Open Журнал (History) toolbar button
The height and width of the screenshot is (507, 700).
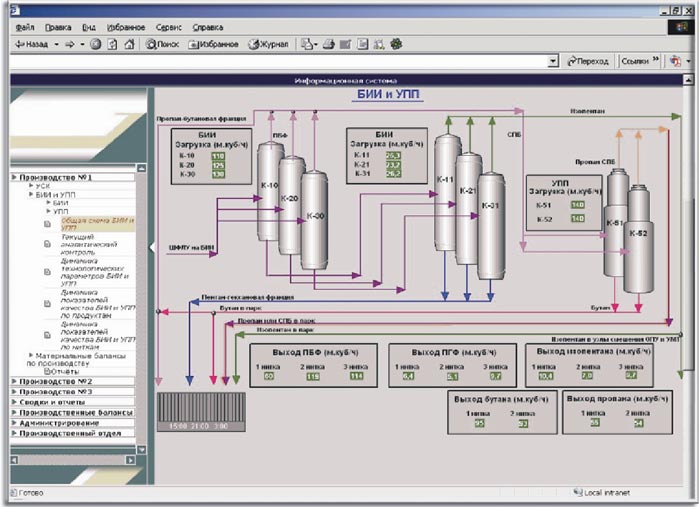coord(269,44)
